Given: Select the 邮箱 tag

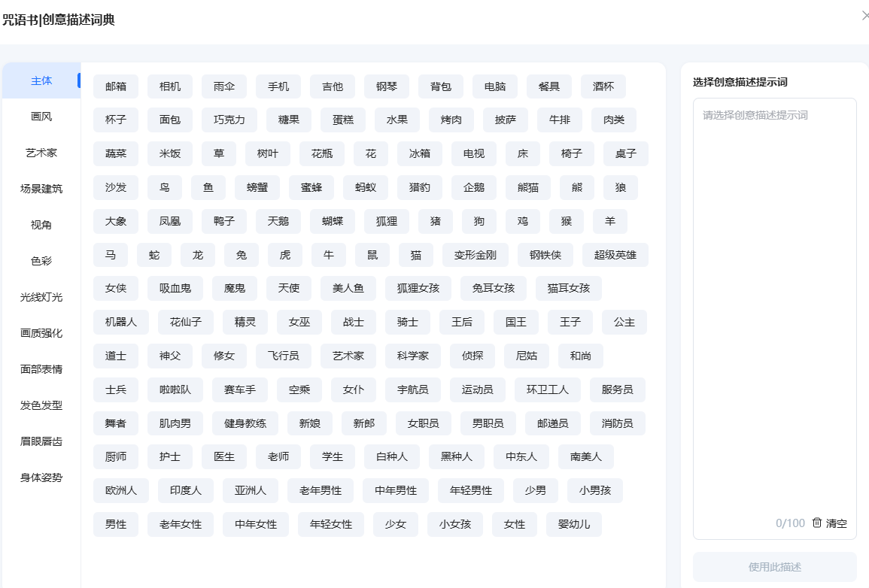Looking at the screenshot, I should 116,86.
